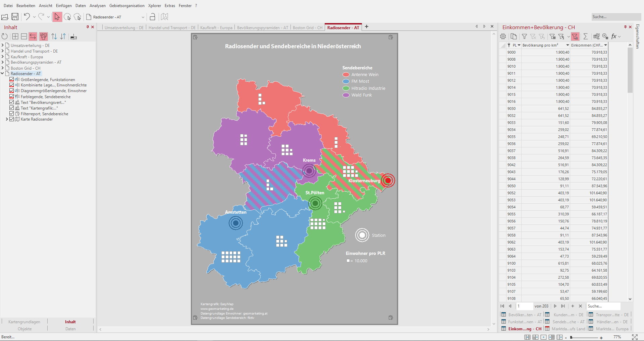Open the Funkstat...nen - AT table tab
This screenshot has width=644, height=341.
click(x=522, y=322)
